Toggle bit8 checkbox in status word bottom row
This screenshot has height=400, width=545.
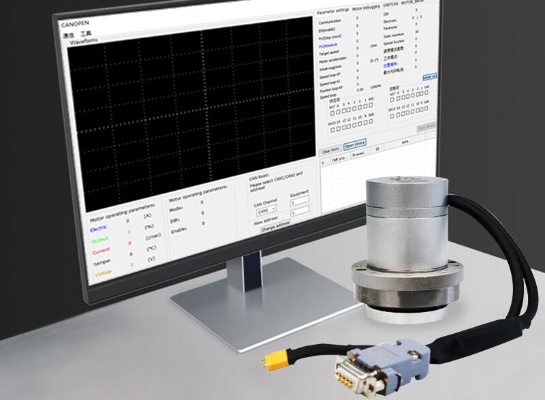click(371, 122)
